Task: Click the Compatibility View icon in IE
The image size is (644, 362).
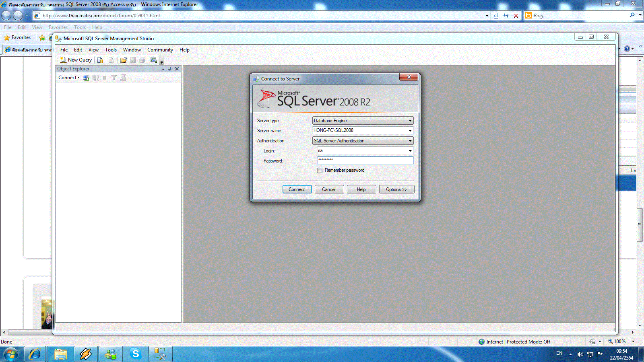Action: click(x=496, y=16)
